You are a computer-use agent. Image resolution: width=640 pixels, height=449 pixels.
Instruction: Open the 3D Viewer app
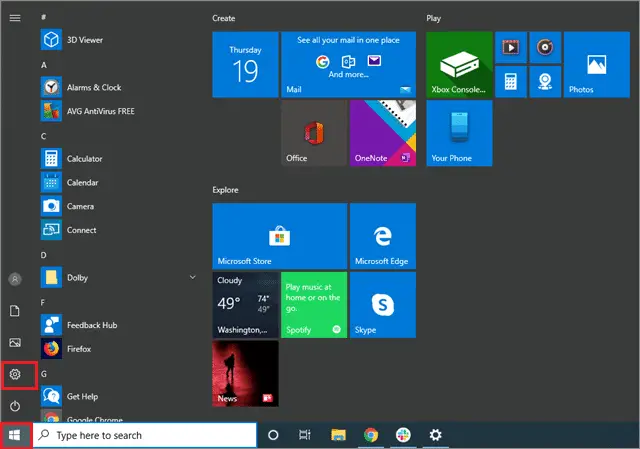tap(118, 40)
